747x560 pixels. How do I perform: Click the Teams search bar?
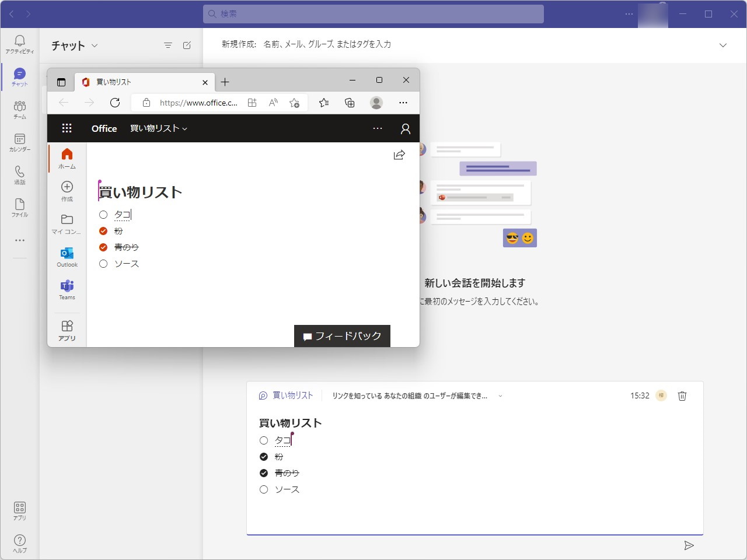point(373,13)
